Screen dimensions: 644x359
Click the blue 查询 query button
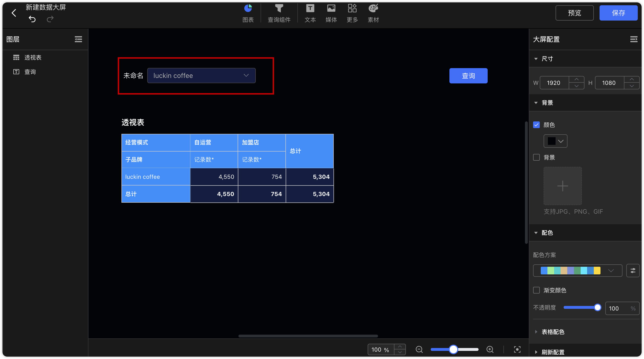468,76
